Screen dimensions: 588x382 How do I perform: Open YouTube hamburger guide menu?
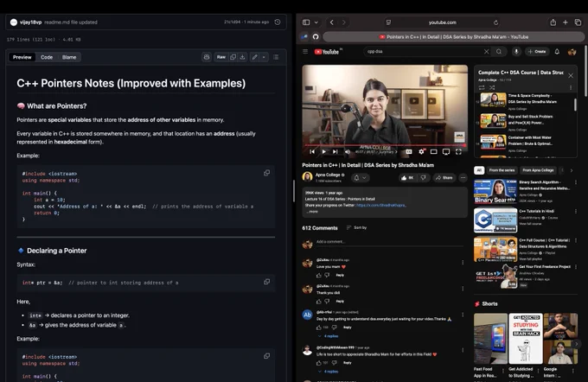(305, 51)
